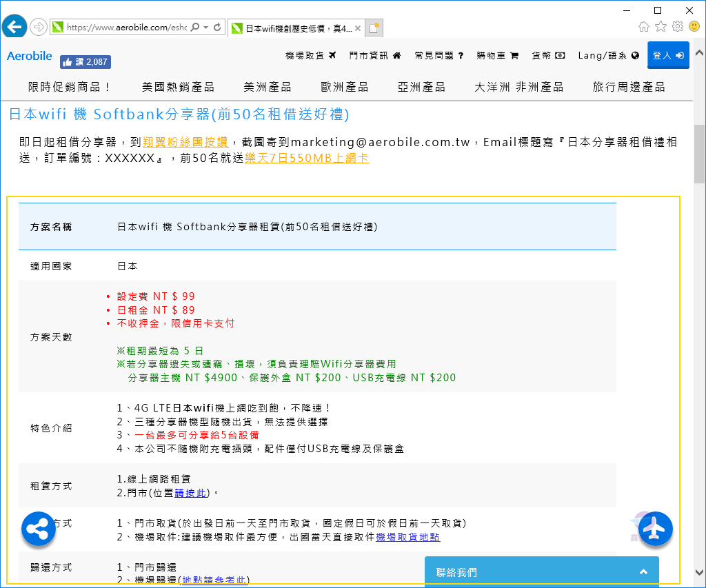Click the Facebook 讚 like button
The height and width of the screenshot is (588, 706).
pos(85,61)
